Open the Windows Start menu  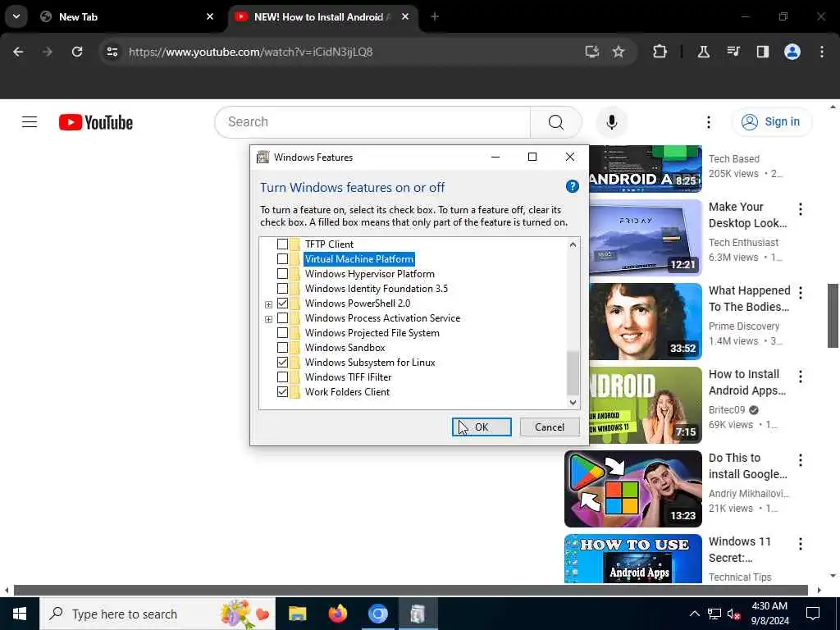[20, 614]
